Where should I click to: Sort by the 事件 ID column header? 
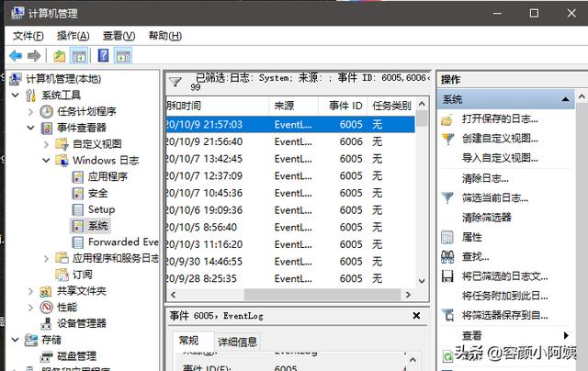[x=343, y=106]
